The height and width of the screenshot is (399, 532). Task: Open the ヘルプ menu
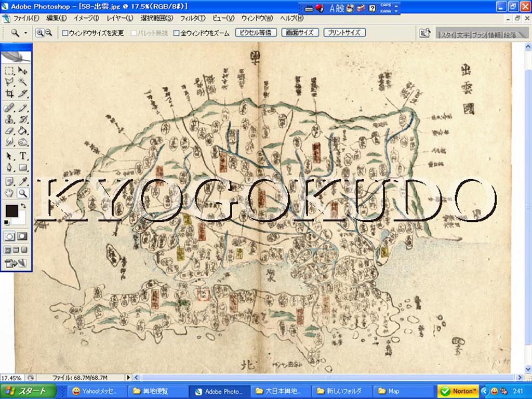point(292,18)
